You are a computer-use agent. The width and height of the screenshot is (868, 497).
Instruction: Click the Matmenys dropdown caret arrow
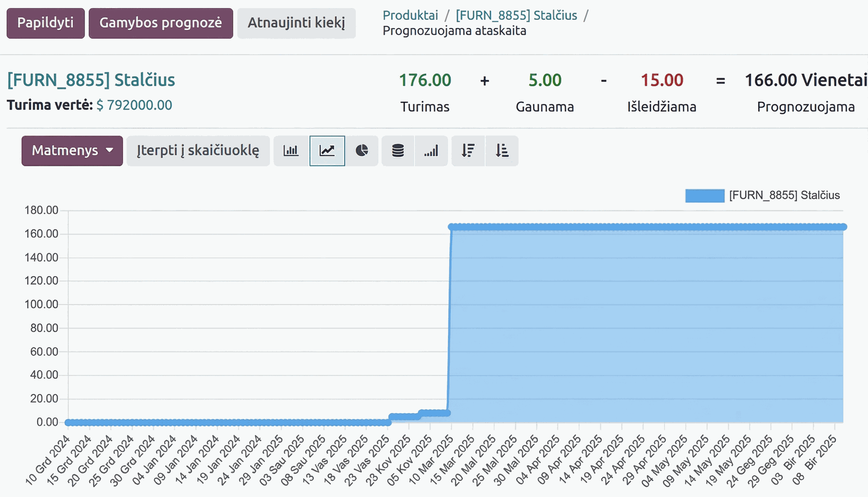click(x=109, y=150)
